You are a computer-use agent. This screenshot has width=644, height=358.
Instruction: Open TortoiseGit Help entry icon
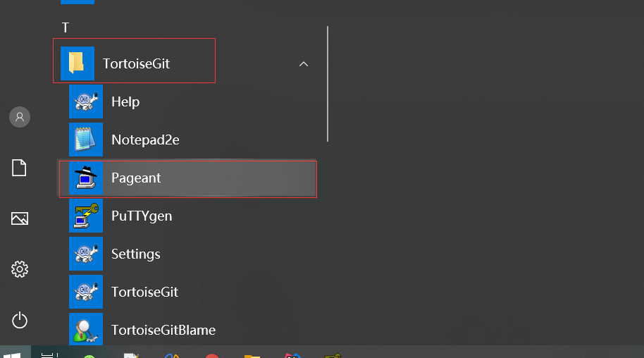pos(86,101)
